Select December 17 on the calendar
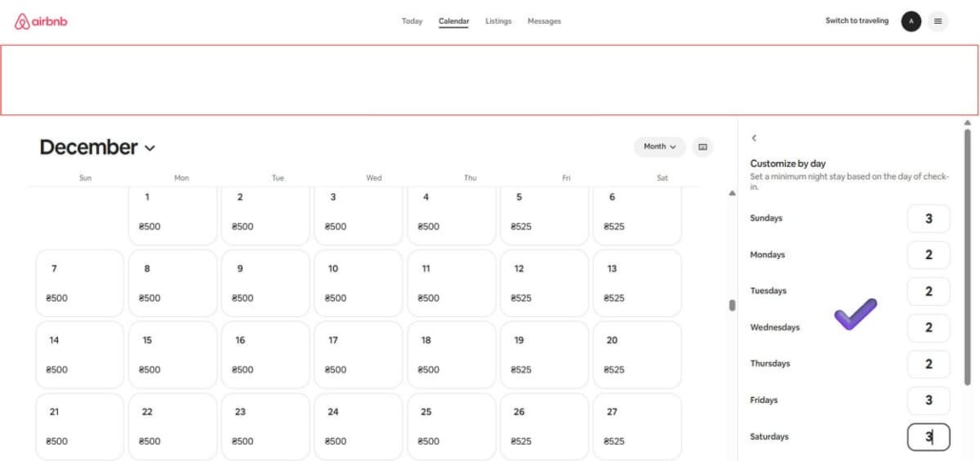Image resolution: width=980 pixels, height=461 pixels. click(x=359, y=355)
